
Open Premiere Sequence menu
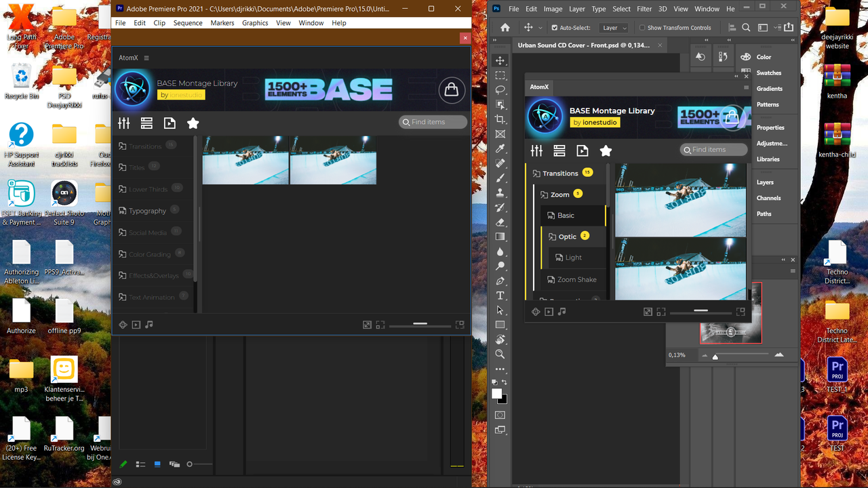coord(188,22)
